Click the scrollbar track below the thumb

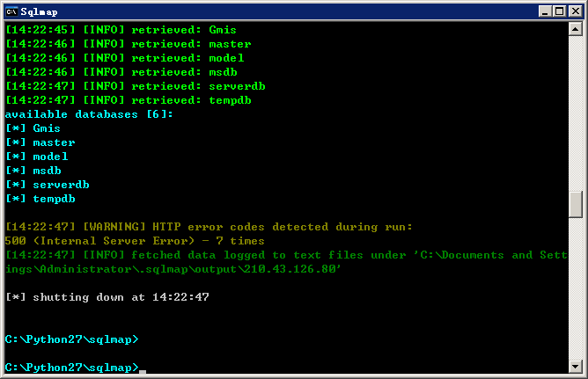pos(576,288)
